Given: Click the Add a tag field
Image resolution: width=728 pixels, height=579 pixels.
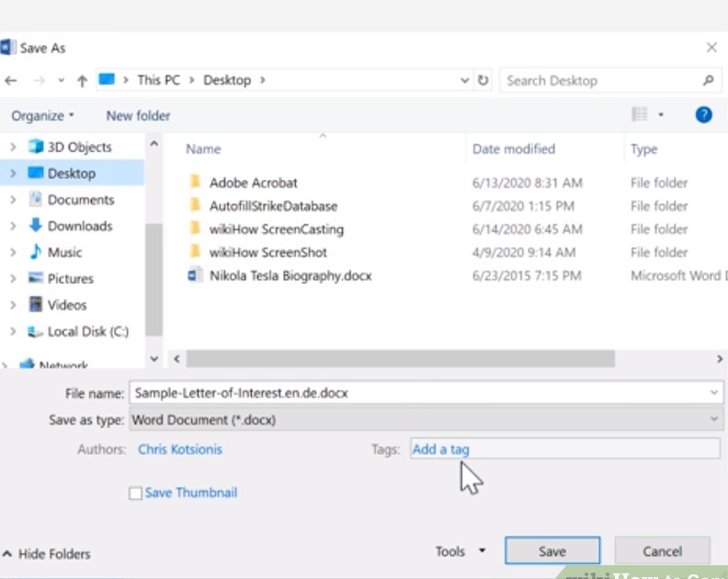Looking at the screenshot, I should 565,449.
